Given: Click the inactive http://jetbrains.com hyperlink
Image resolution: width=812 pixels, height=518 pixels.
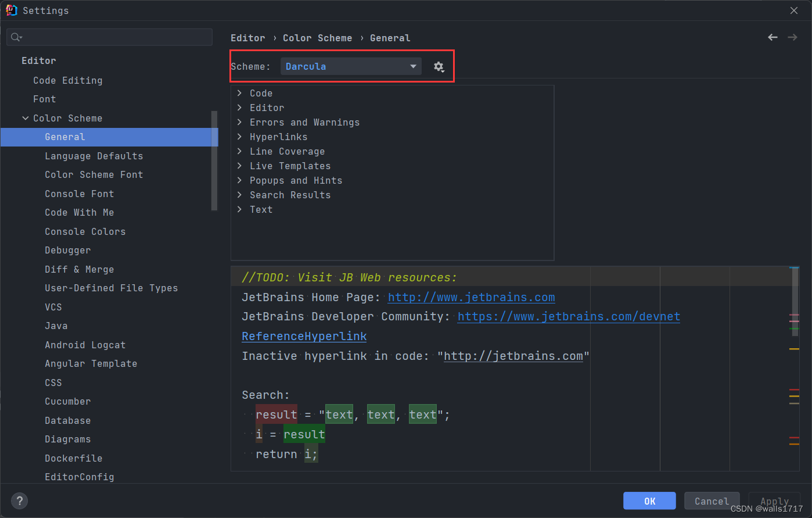Looking at the screenshot, I should 513,356.
